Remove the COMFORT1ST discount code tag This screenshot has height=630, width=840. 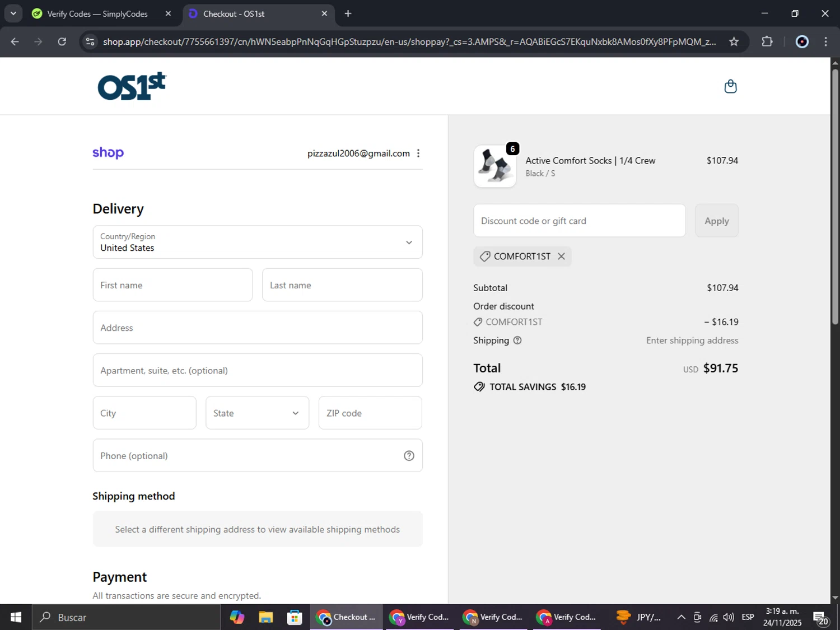(x=561, y=256)
